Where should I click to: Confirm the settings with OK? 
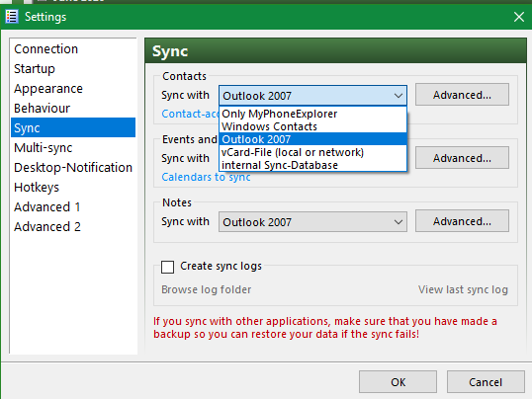click(398, 382)
